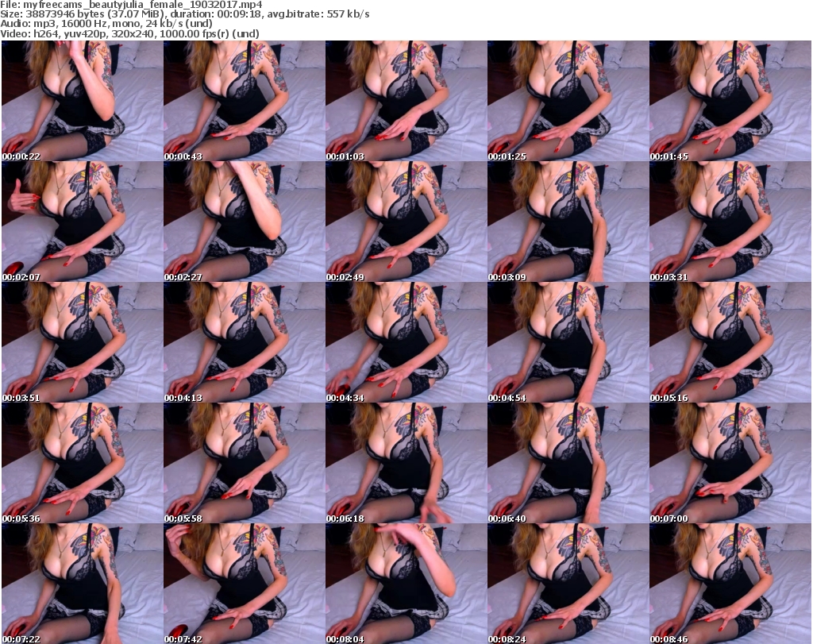The height and width of the screenshot is (644, 813).
Task: Click the frame captured at 00:04:34
Action: pos(406,343)
